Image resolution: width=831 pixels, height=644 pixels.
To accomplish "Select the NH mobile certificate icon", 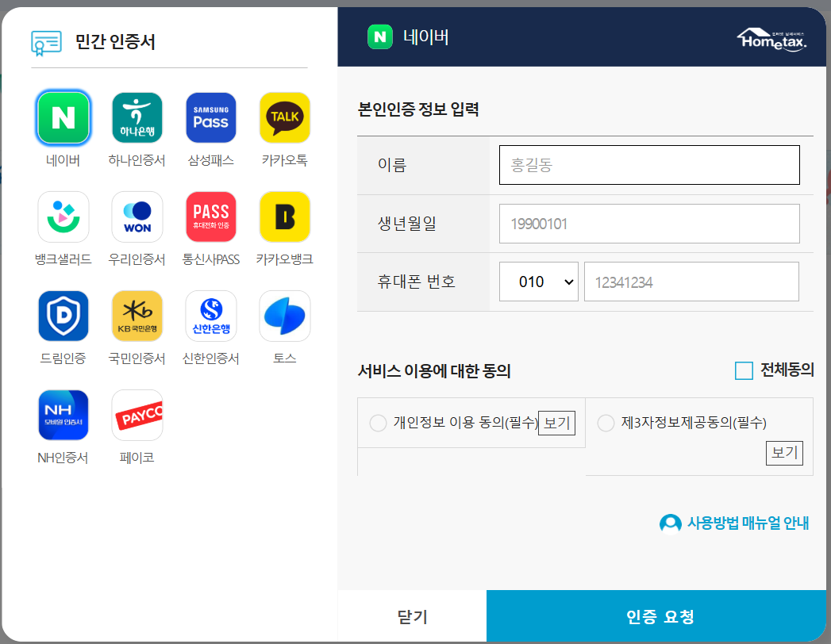I will click(x=63, y=415).
